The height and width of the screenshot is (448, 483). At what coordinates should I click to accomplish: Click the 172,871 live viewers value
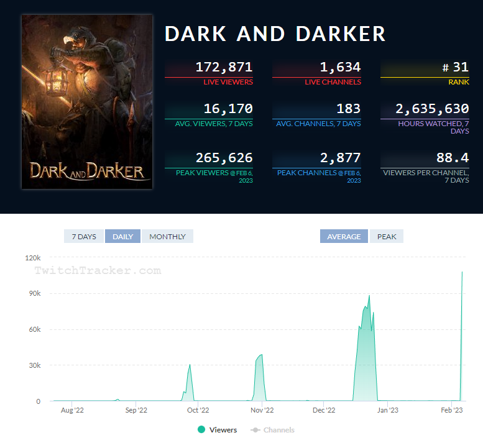[x=224, y=67]
